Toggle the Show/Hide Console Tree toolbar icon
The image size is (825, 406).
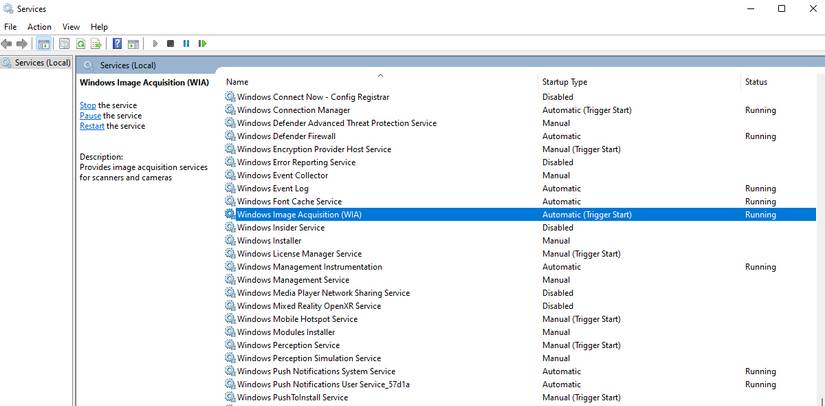(44, 44)
